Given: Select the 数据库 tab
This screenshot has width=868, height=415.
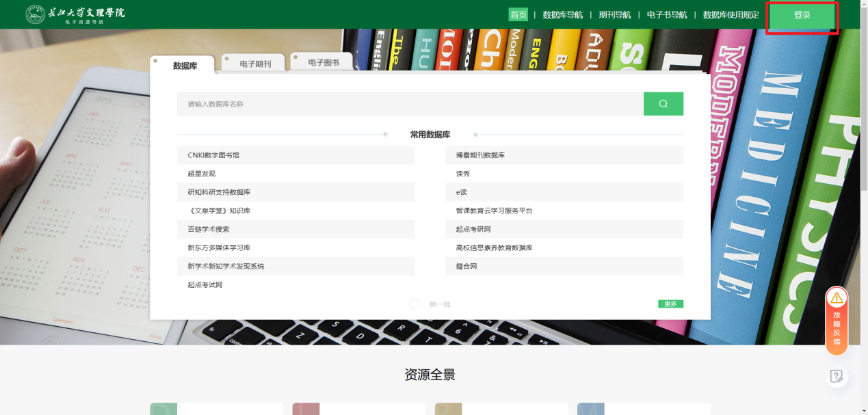Looking at the screenshot, I should pyautogui.click(x=185, y=66).
